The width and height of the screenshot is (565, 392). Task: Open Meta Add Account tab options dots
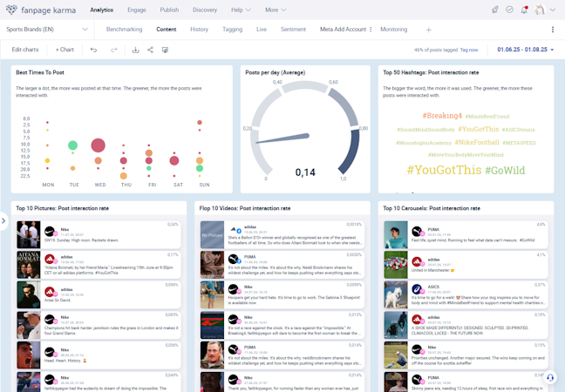point(371,30)
